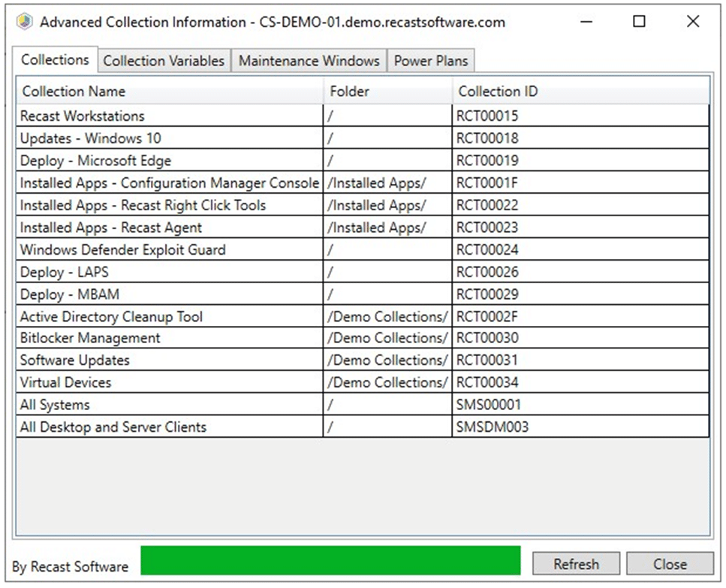Open the Maintenance Windows tab
Image resolution: width=726 pixels, height=588 pixels.
[x=309, y=61]
